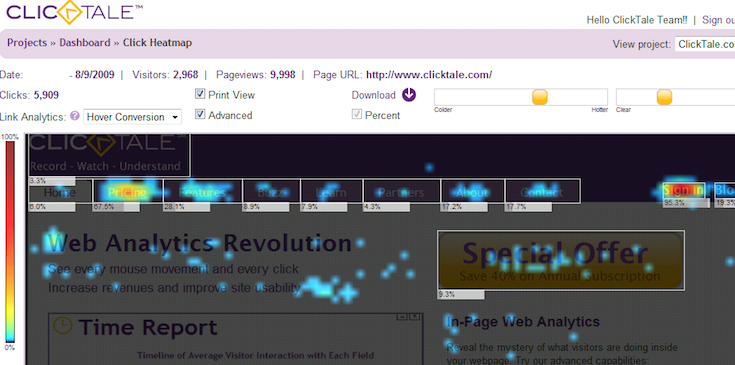Viewport: 735px width, 365px height.
Task: Minimize the Time Report panel
Action: [401, 317]
